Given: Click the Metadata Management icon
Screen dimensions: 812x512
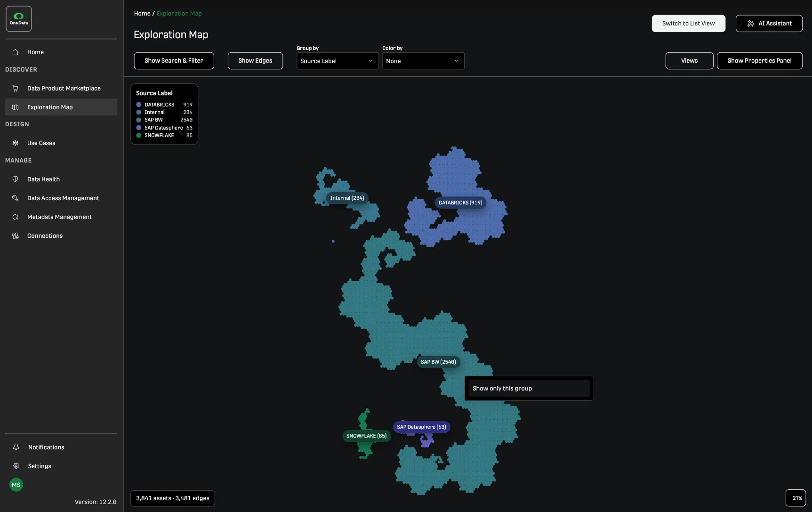Looking at the screenshot, I should click(16, 217).
